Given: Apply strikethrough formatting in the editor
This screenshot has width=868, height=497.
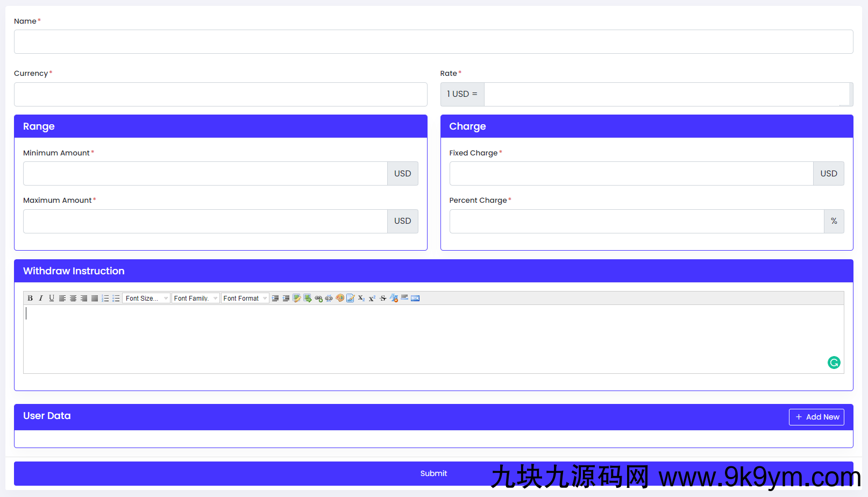Looking at the screenshot, I should [383, 299].
